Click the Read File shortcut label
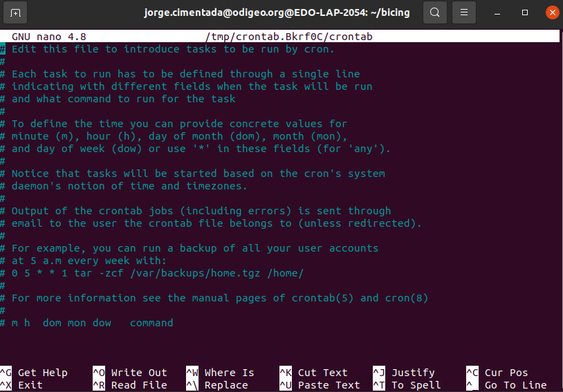Screen dimensions: 563x392 (x=138, y=385)
